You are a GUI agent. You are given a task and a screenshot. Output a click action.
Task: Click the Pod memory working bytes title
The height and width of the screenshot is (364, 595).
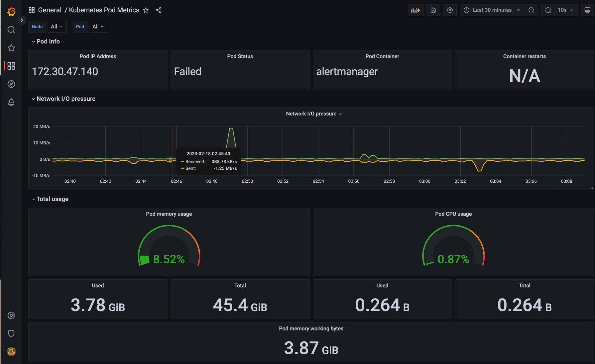coord(311,328)
